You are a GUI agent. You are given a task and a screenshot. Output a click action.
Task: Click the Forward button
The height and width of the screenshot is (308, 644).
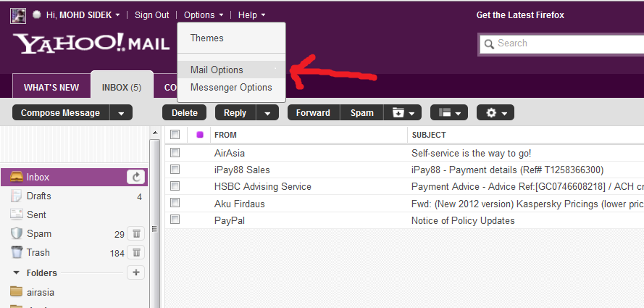pyautogui.click(x=314, y=112)
